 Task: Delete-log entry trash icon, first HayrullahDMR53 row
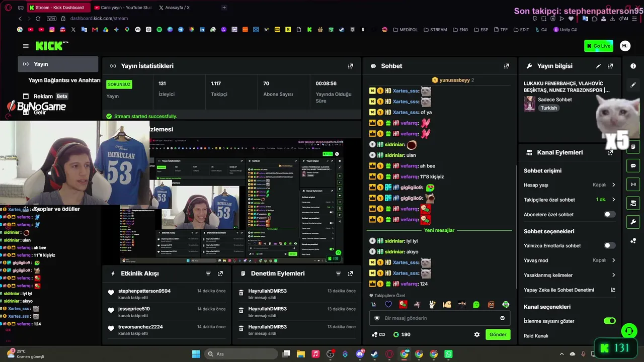tap(241, 293)
